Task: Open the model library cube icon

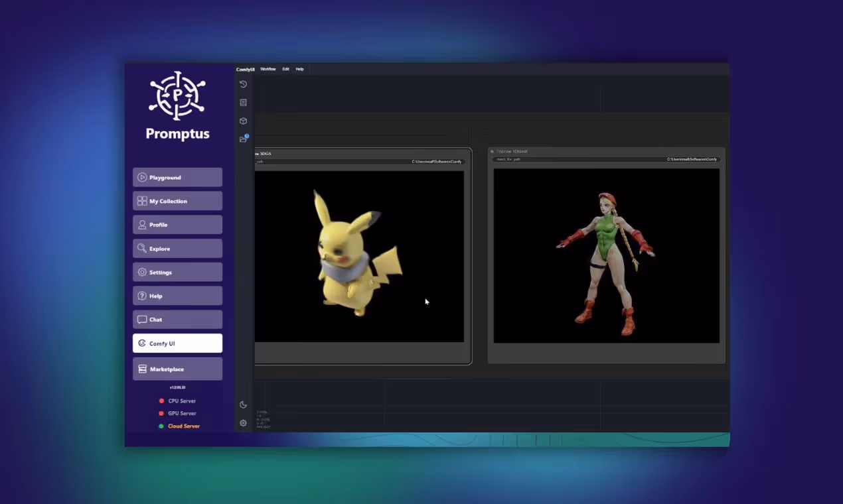Action: pos(243,121)
